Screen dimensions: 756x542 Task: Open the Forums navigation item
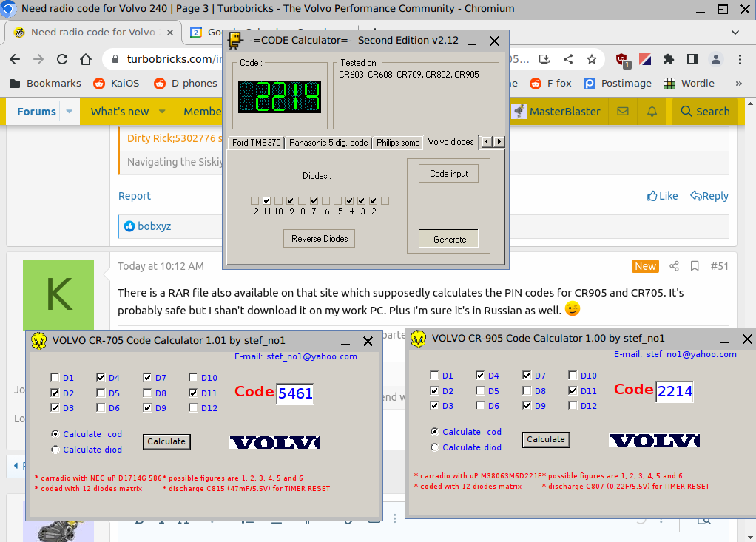tap(37, 112)
